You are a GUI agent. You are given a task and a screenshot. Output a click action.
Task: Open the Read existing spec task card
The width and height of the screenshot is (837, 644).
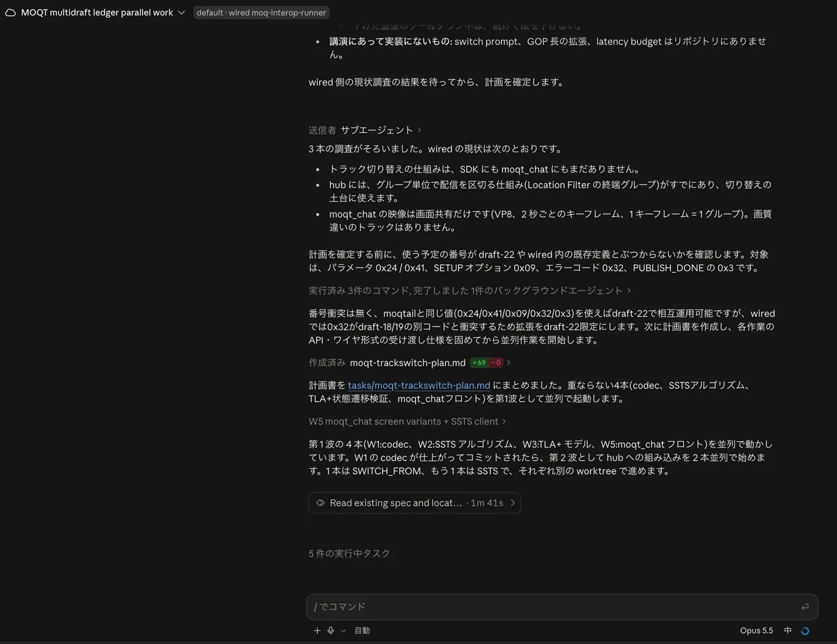coord(415,503)
